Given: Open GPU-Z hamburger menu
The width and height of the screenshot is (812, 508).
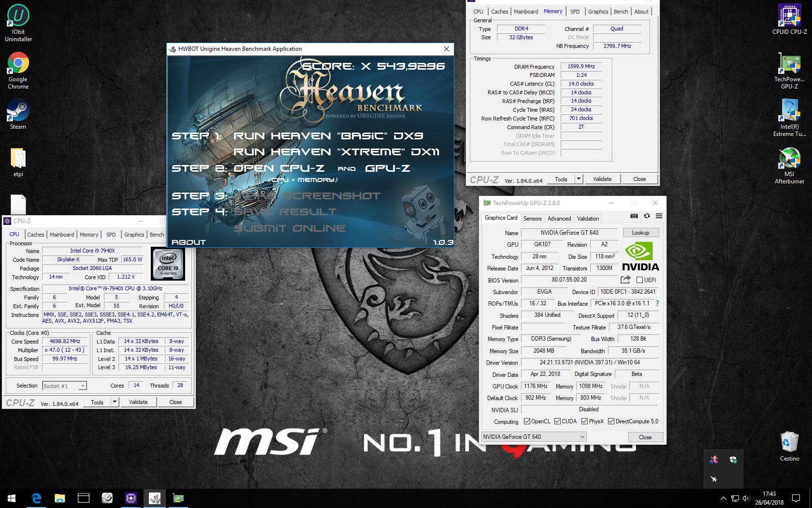Looking at the screenshot, I should pos(659,216).
